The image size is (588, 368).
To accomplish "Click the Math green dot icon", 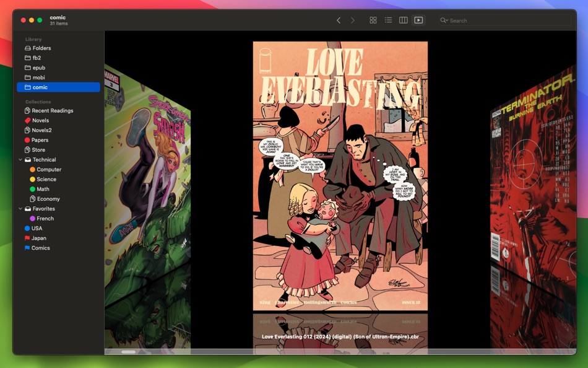I will coord(32,189).
